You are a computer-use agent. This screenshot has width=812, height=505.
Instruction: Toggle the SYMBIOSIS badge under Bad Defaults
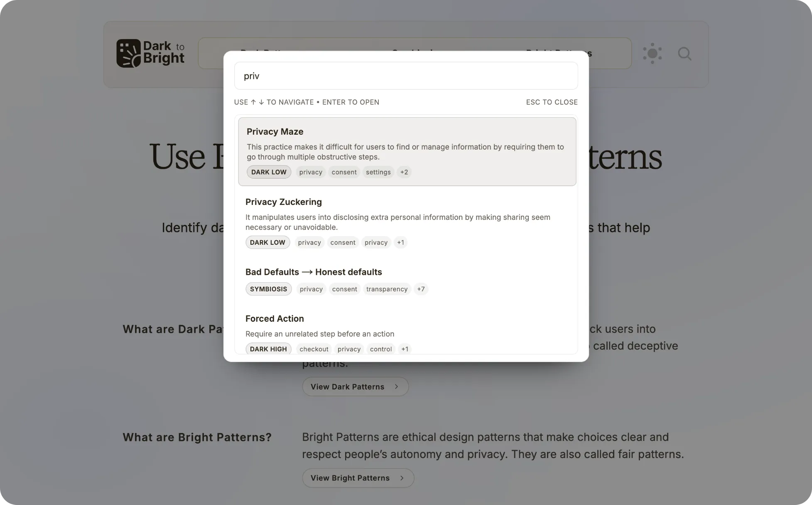click(x=268, y=289)
